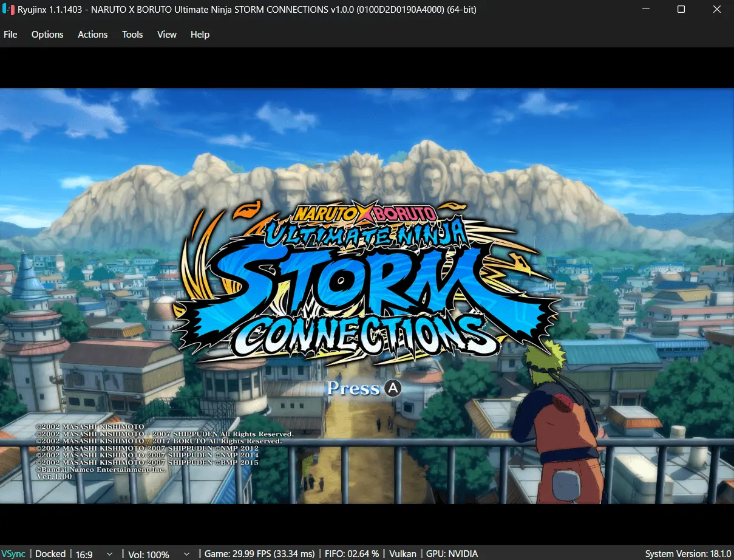Toggle Docked mode in status bar
The width and height of the screenshot is (734, 560).
coord(50,554)
